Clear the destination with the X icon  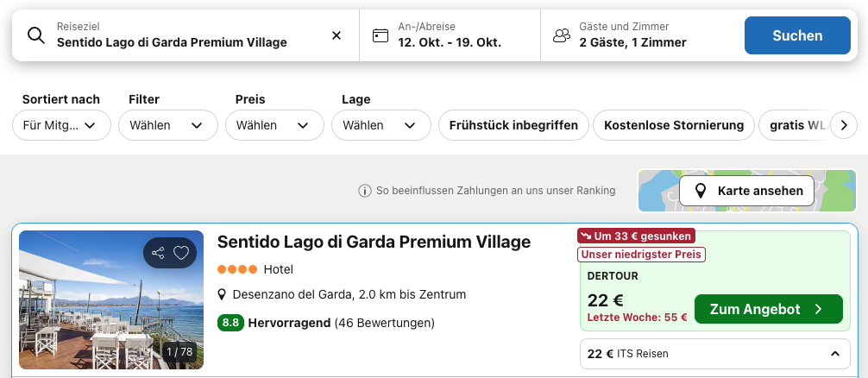336,35
